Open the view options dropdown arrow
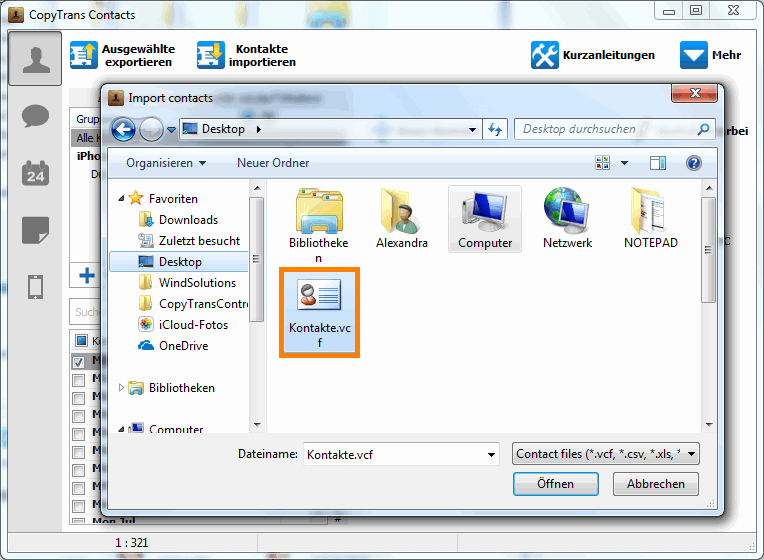 624,163
